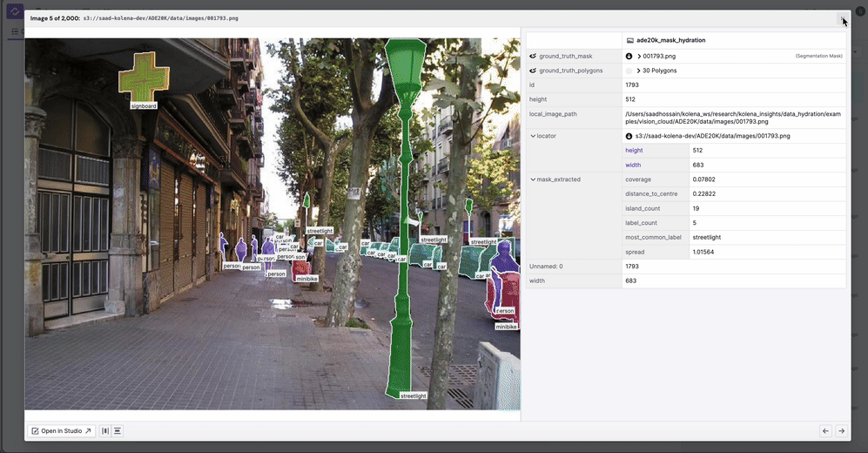868x453 pixels.
Task: Click the Segmentation Mask type tag
Action: click(818, 56)
